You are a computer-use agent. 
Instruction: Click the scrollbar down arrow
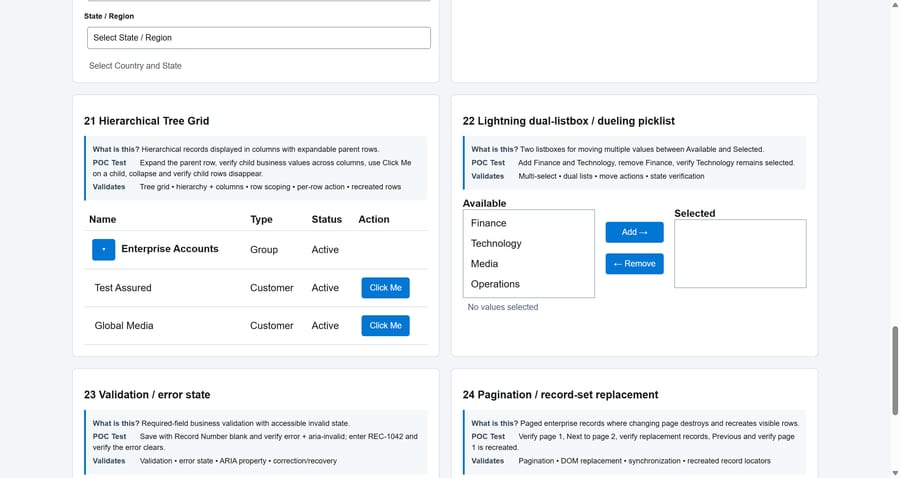pos(894,473)
